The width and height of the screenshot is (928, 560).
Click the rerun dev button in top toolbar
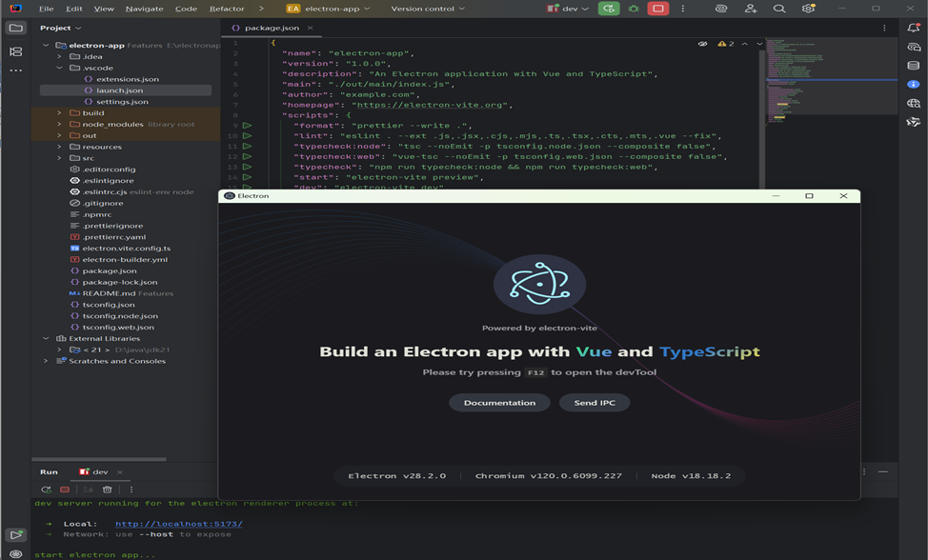click(609, 9)
